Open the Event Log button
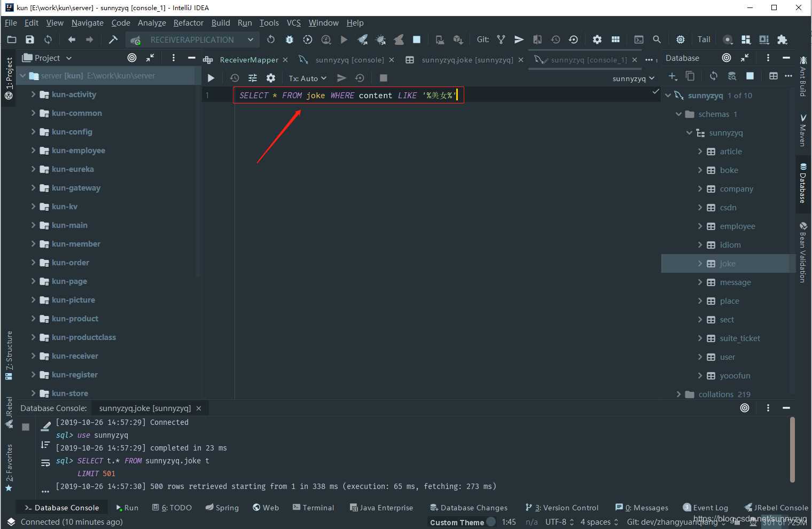The height and width of the screenshot is (529, 812). click(705, 508)
